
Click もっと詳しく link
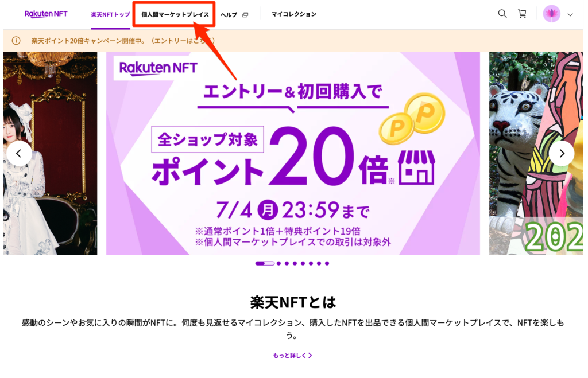[x=292, y=356]
